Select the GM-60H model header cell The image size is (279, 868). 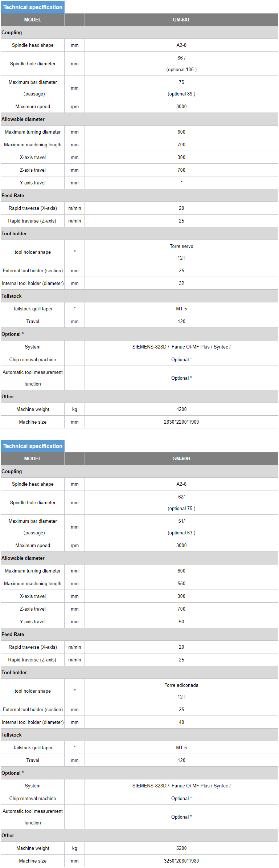(181, 459)
